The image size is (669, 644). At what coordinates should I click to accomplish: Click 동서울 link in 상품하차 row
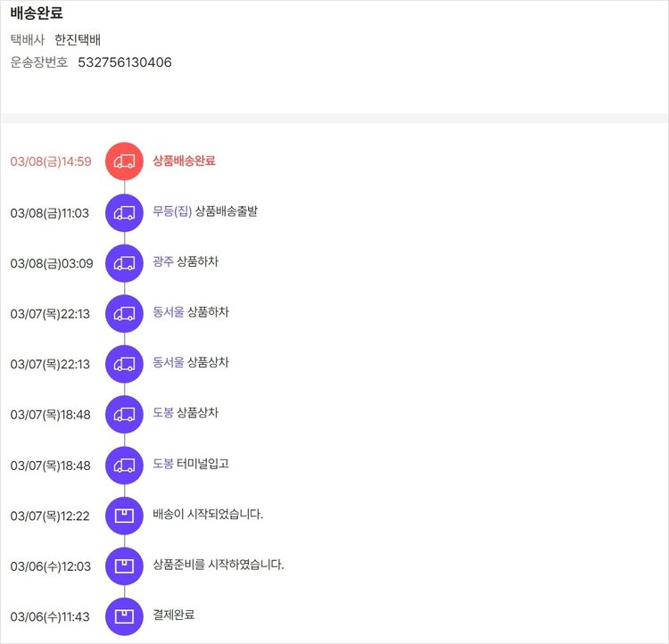(x=169, y=312)
